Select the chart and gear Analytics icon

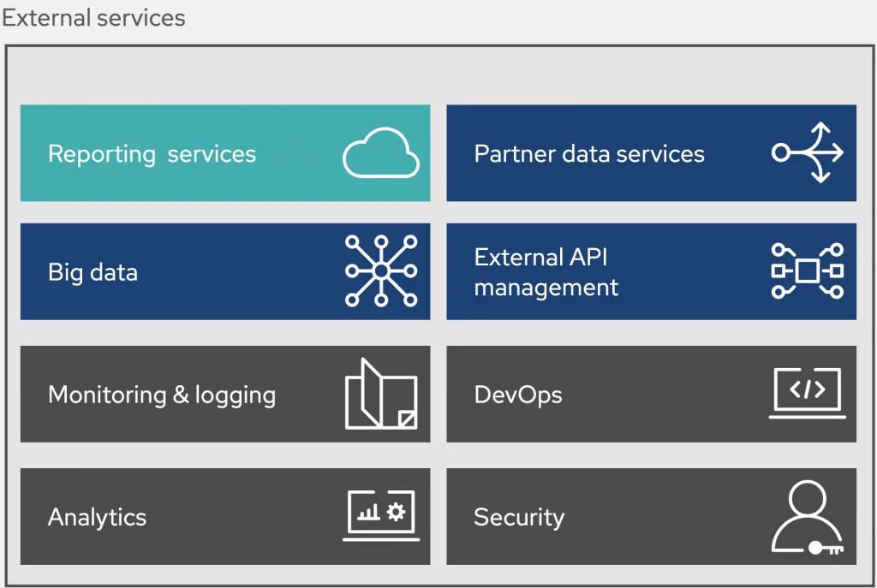pyautogui.click(x=381, y=516)
